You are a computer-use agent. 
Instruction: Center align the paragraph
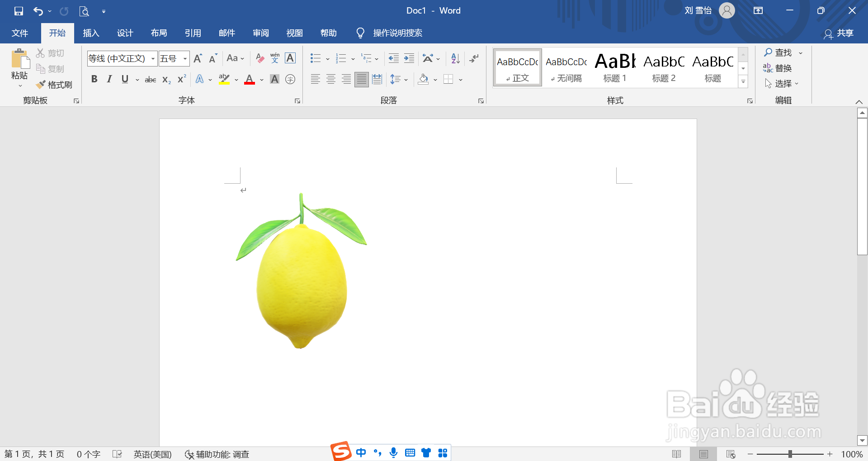coord(330,79)
